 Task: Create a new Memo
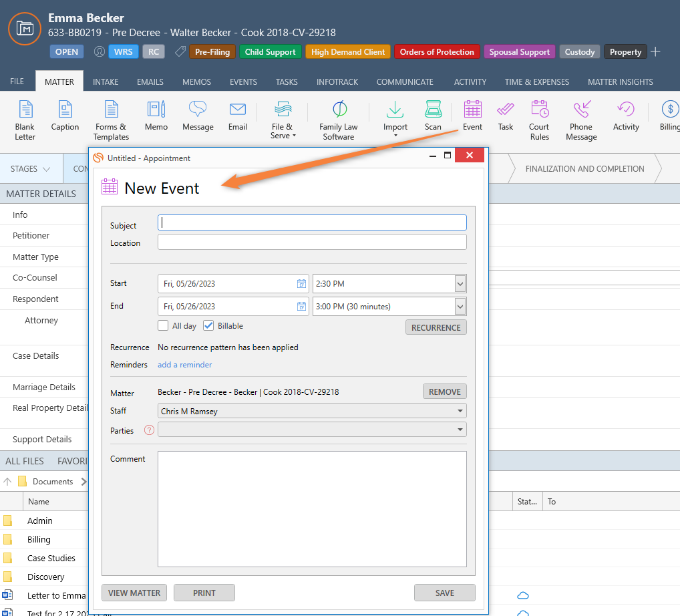[156, 116]
